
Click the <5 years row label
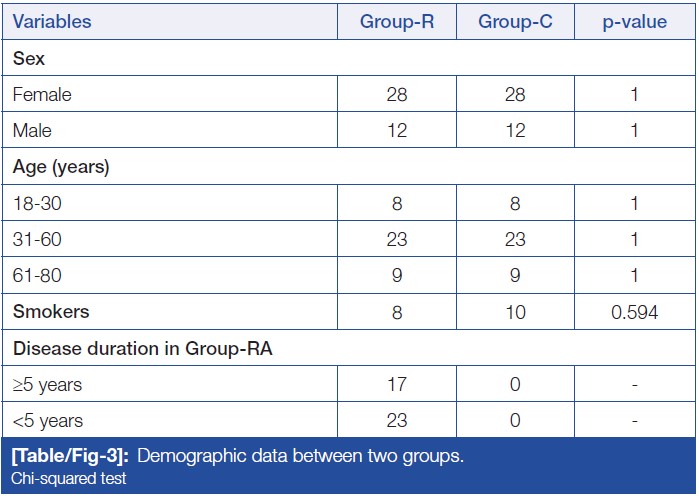pyautogui.click(x=46, y=420)
